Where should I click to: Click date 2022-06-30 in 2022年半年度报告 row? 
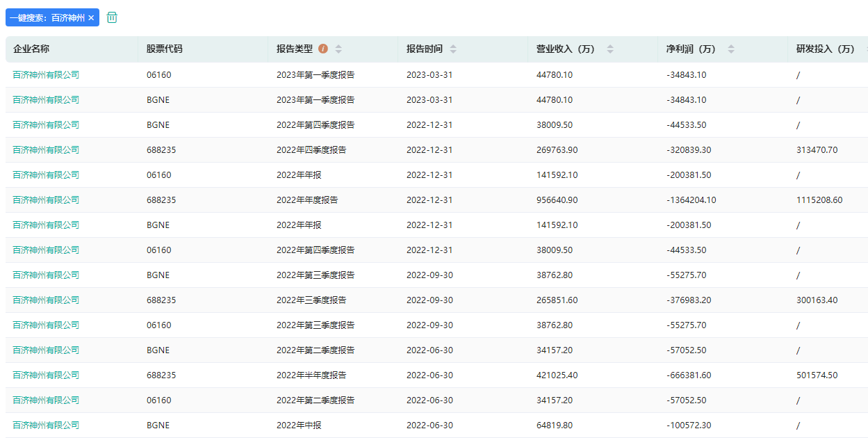pos(429,375)
